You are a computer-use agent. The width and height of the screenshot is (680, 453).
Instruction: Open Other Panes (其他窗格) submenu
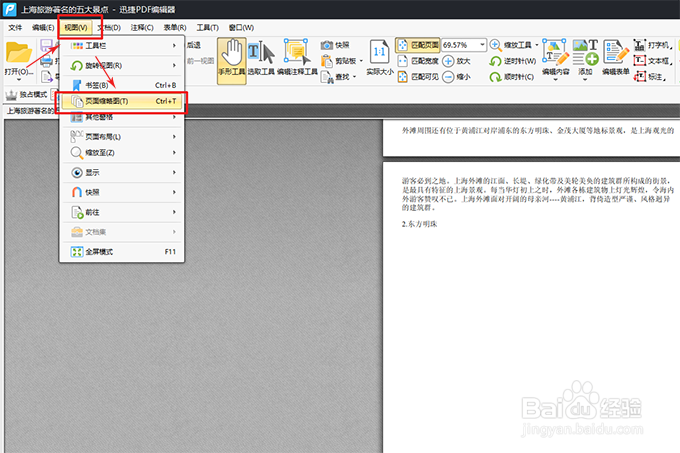tap(122, 117)
